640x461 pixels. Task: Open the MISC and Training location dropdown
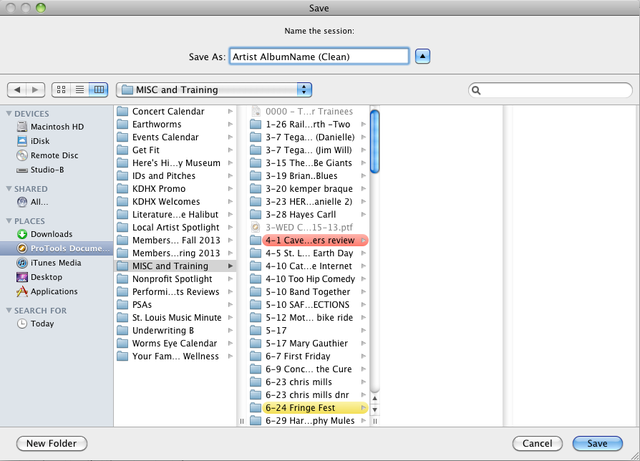[x=214, y=90]
